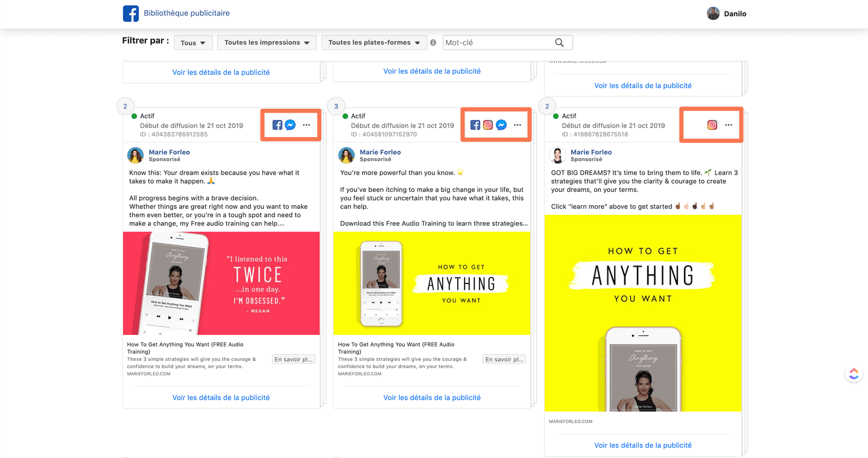Open the Marie Forleo page link on ad 404581097152970
Image resolution: width=868 pixels, height=458 pixels.
[x=381, y=152]
